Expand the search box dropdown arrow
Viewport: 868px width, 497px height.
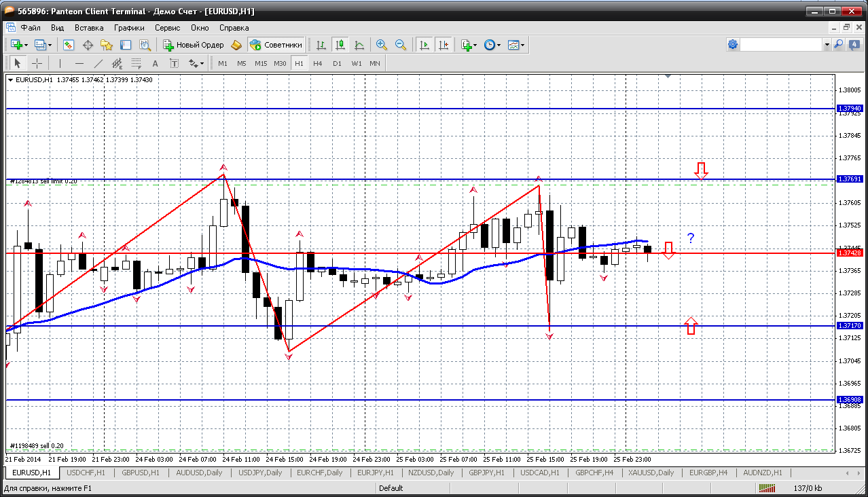click(x=827, y=45)
